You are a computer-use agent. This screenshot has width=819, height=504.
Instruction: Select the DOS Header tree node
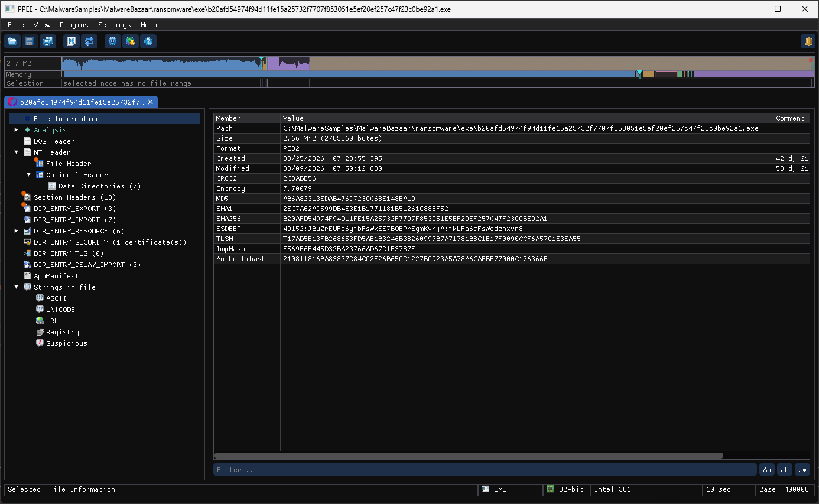[x=49, y=141]
